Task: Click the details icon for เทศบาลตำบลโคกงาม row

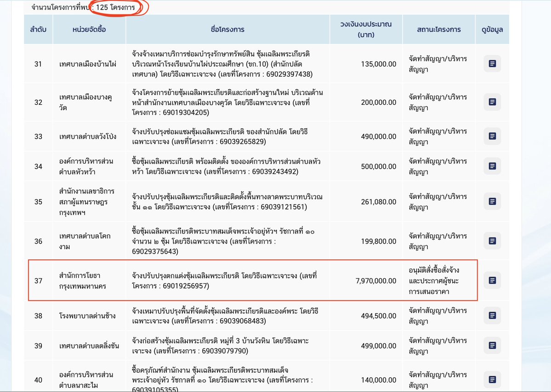Action: point(492,240)
